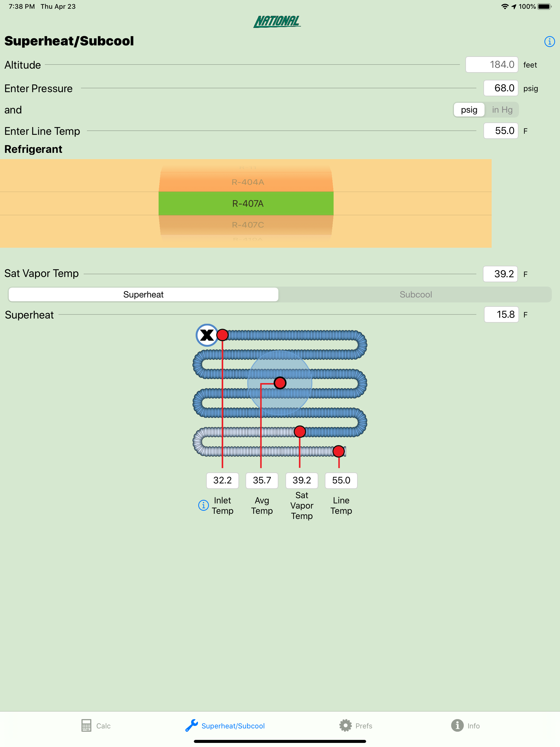The width and height of the screenshot is (560, 747).
Task: Tap the Refrigerant heading
Action: 33,149
